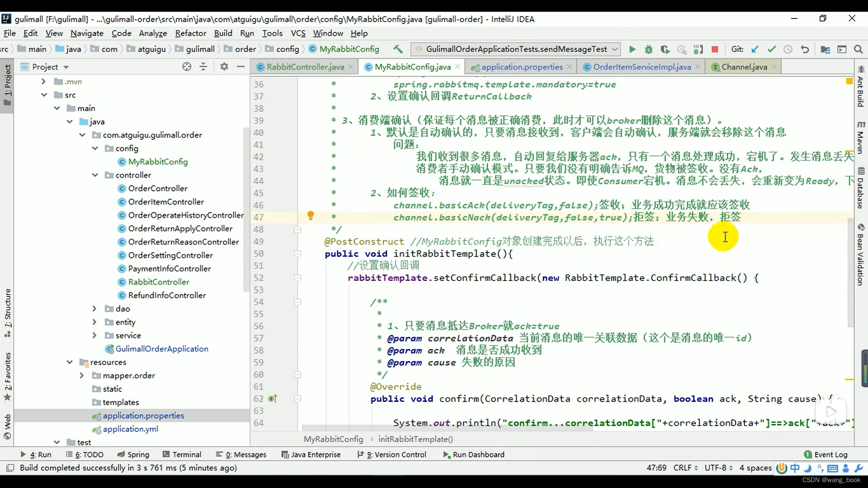The image size is (868, 488).
Task: Toggle tool window quick access icon
Action: tap(10, 468)
